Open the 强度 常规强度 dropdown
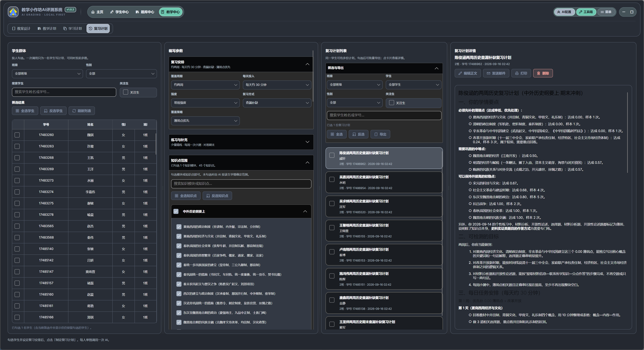644x350 pixels. (205, 103)
